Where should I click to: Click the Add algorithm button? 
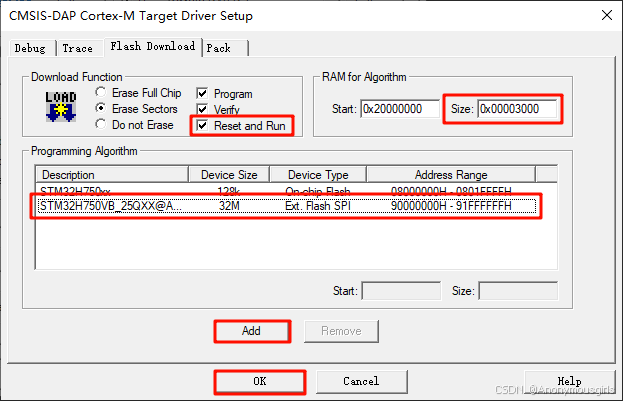click(252, 331)
